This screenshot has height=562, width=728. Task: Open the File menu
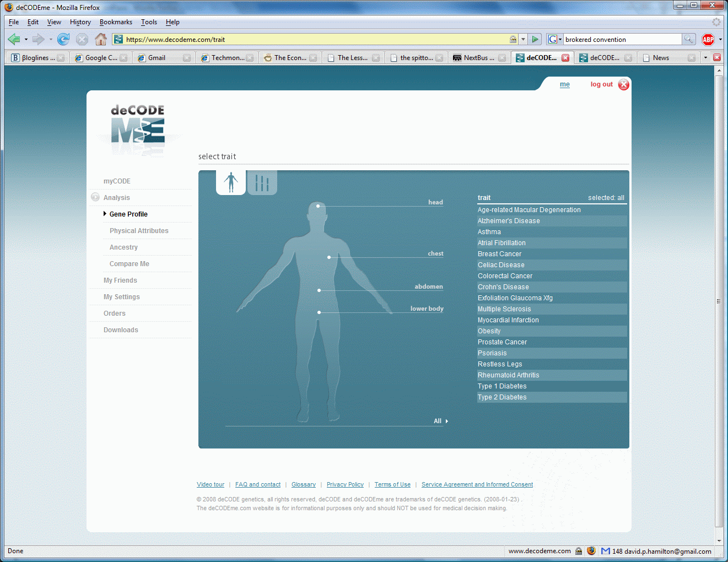click(14, 22)
